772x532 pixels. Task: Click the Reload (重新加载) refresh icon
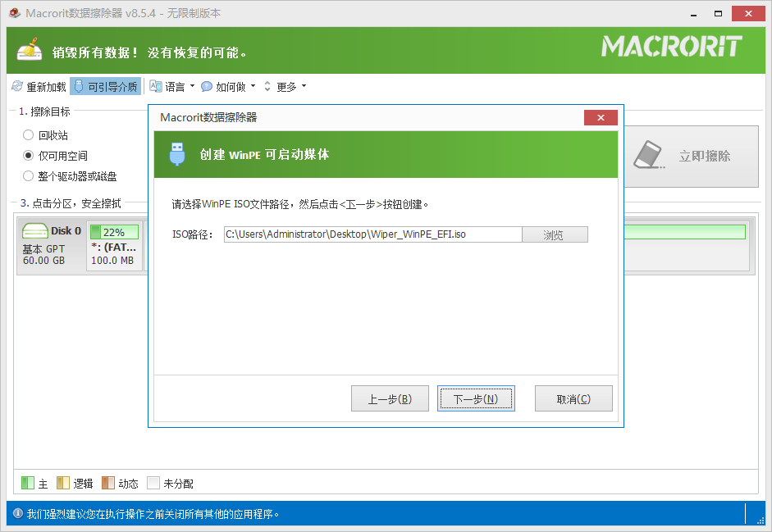[17, 86]
